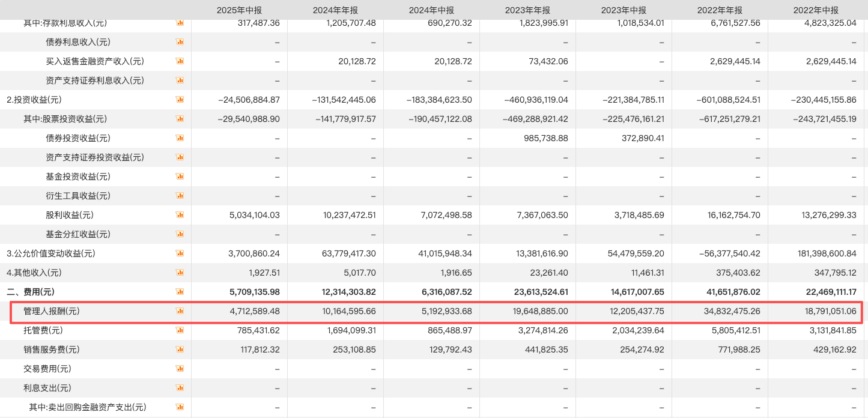
Task: Show trend chart for 股利收益 row
Action: coord(180,215)
